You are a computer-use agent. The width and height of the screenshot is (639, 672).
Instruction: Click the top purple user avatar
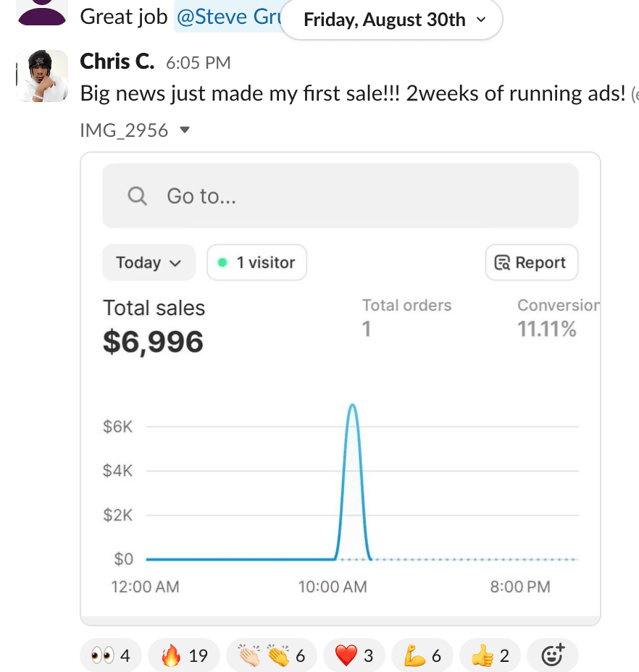[x=42, y=11]
